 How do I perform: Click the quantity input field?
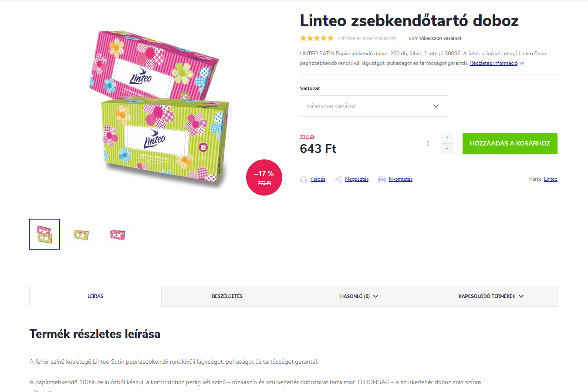pos(428,143)
